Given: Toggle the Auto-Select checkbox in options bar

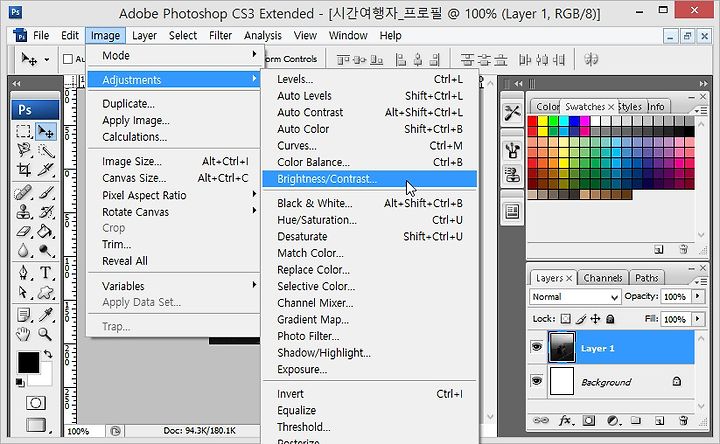Looking at the screenshot, I should [68, 59].
